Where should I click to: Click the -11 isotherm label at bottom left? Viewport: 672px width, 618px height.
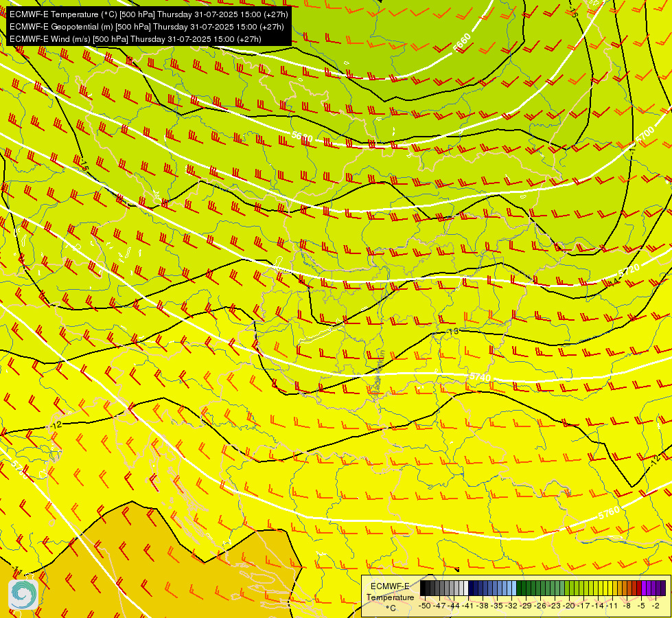click(18, 571)
